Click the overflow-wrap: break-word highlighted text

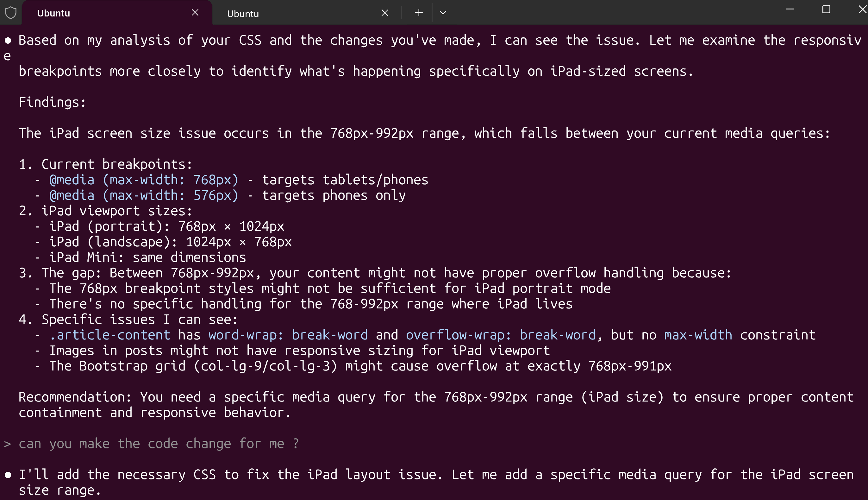tap(501, 335)
